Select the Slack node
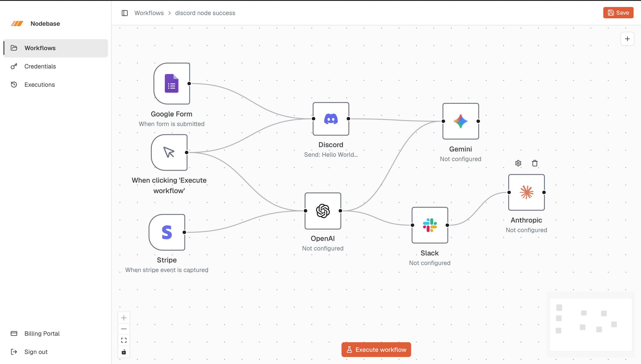 tap(430, 225)
